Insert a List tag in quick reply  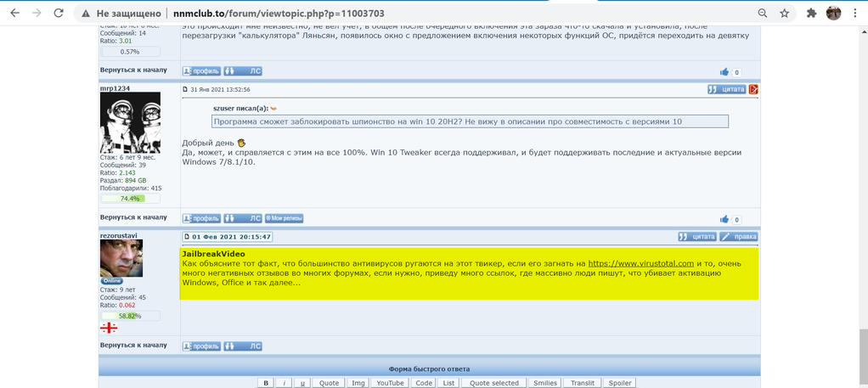448,383
